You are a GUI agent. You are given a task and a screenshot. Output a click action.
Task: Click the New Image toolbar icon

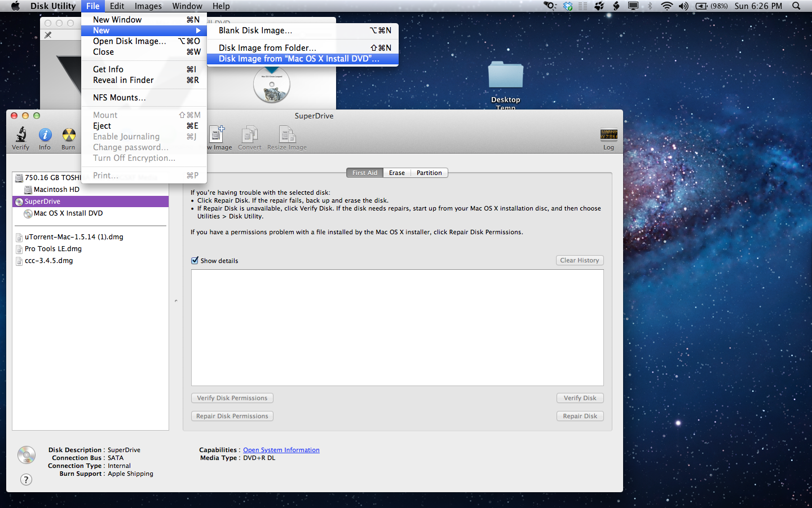pos(218,134)
